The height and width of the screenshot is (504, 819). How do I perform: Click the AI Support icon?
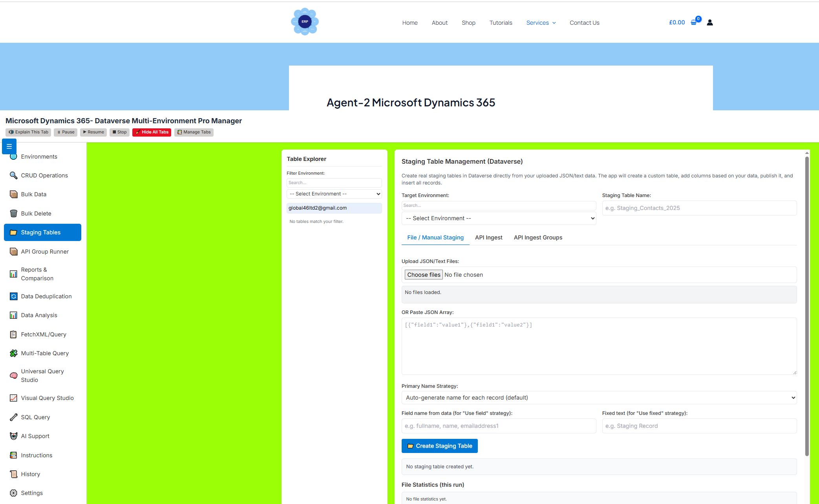[x=14, y=436]
